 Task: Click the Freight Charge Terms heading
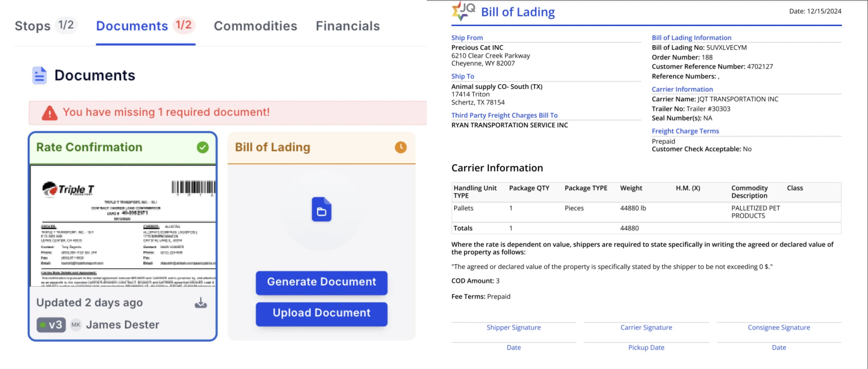[x=685, y=131]
